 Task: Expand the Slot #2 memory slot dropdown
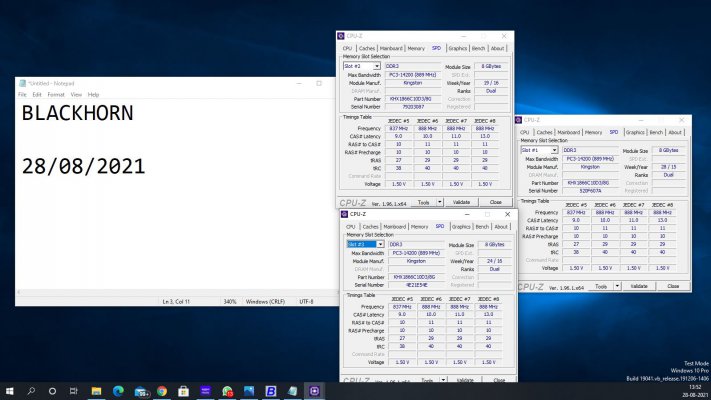tap(376, 66)
